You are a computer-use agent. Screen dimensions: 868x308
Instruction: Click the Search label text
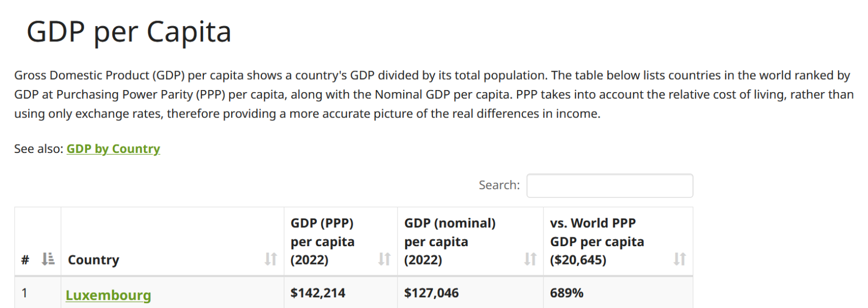pos(499,185)
